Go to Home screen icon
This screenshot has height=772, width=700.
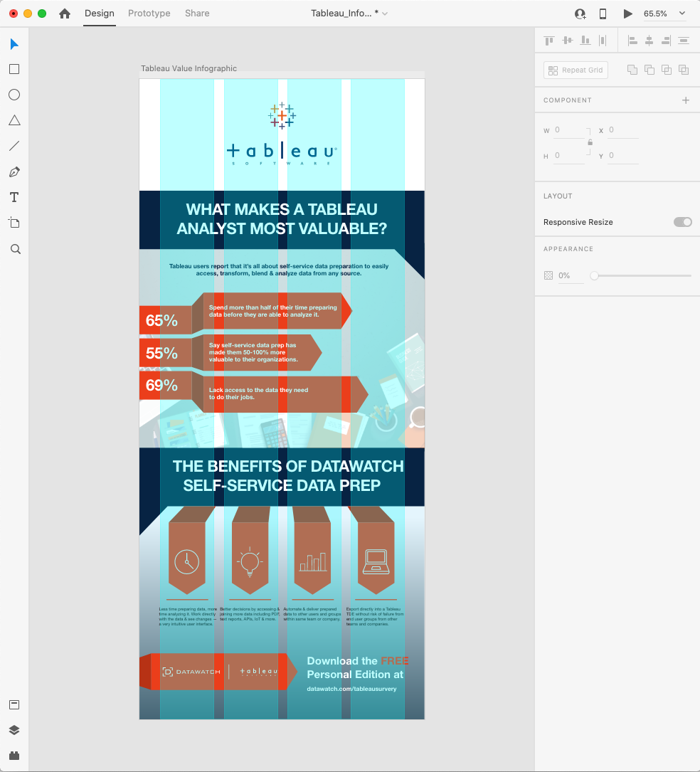click(65, 14)
